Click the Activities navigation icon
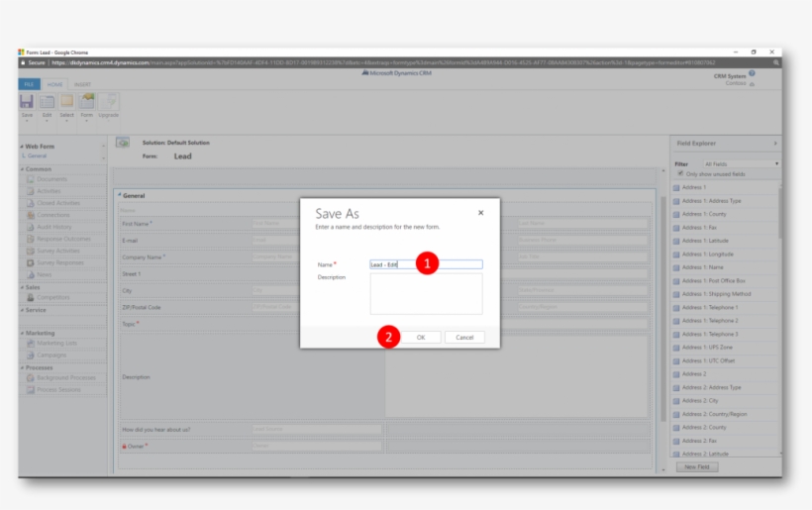812x510 pixels. click(31, 191)
